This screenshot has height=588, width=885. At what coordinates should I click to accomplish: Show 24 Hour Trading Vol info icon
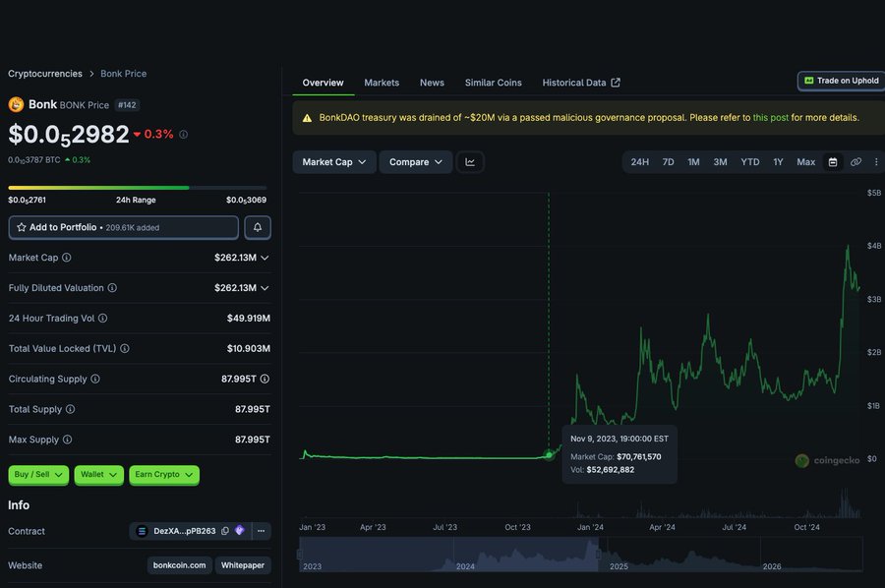(x=102, y=319)
